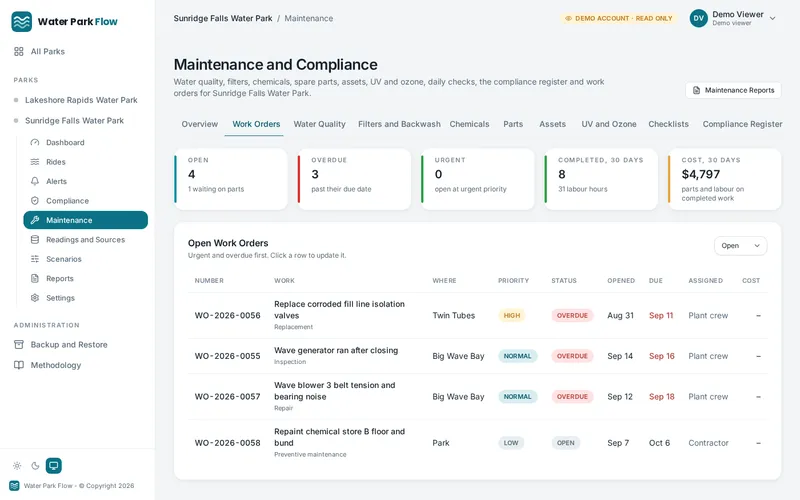The height and width of the screenshot is (500, 800).
Task: Click the Water Park Flow logo icon
Action: coord(21,21)
